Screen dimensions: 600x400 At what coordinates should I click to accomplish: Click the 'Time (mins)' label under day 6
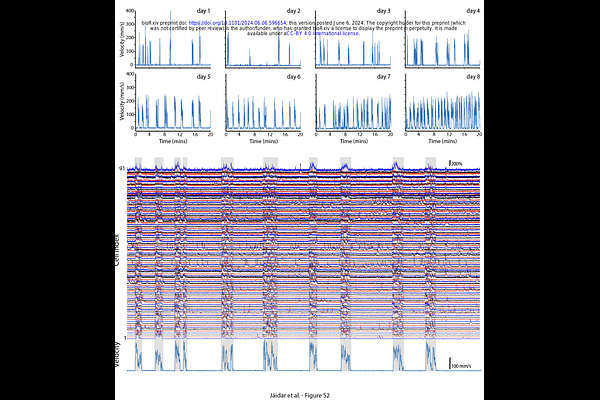pos(264,141)
